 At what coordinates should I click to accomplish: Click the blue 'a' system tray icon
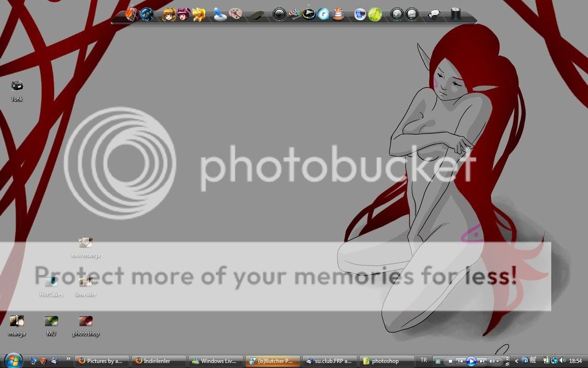click(x=526, y=361)
